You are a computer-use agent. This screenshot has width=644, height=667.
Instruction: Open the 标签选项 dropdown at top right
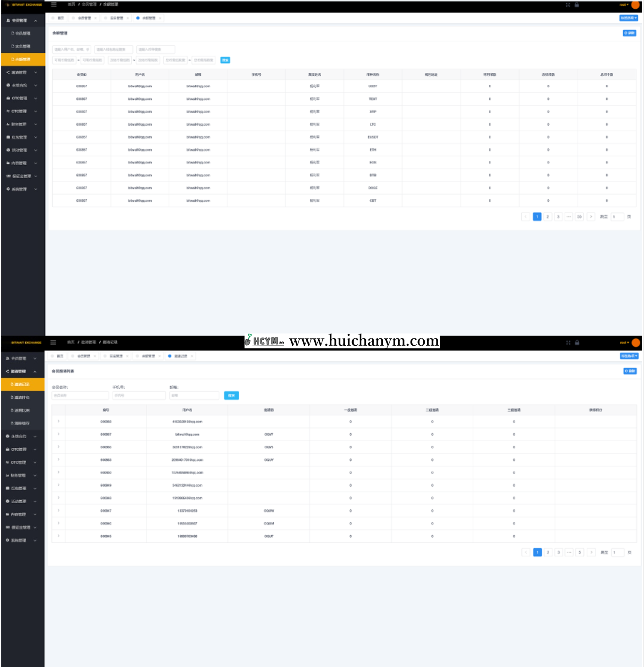[629, 18]
